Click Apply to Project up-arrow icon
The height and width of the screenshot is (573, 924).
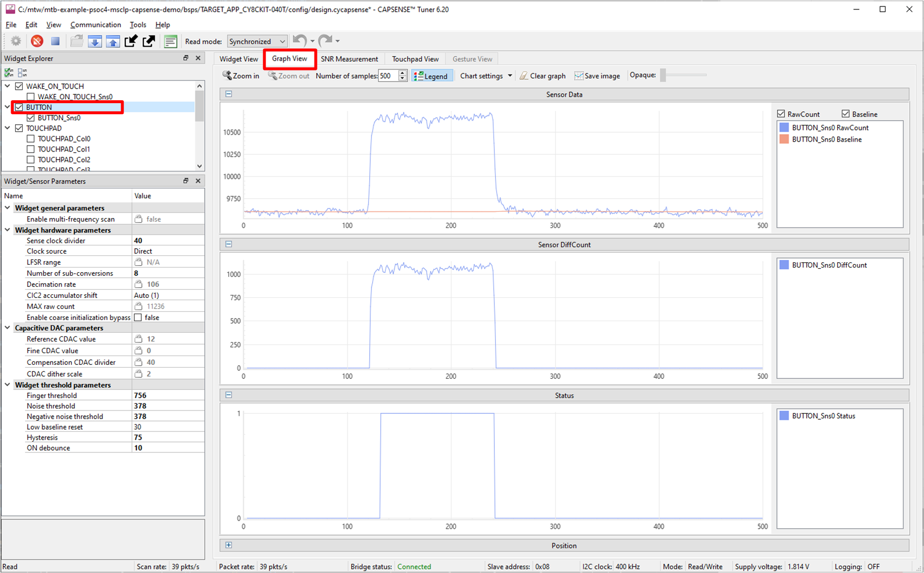(113, 41)
